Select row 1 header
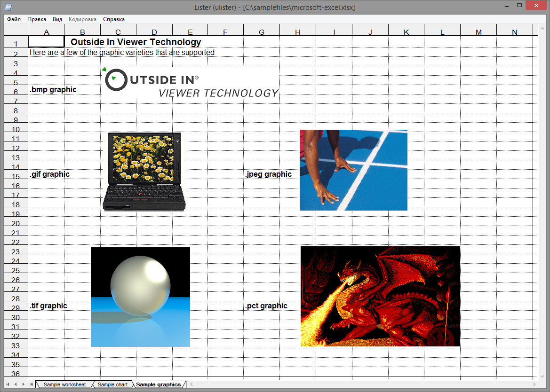 [x=16, y=42]
